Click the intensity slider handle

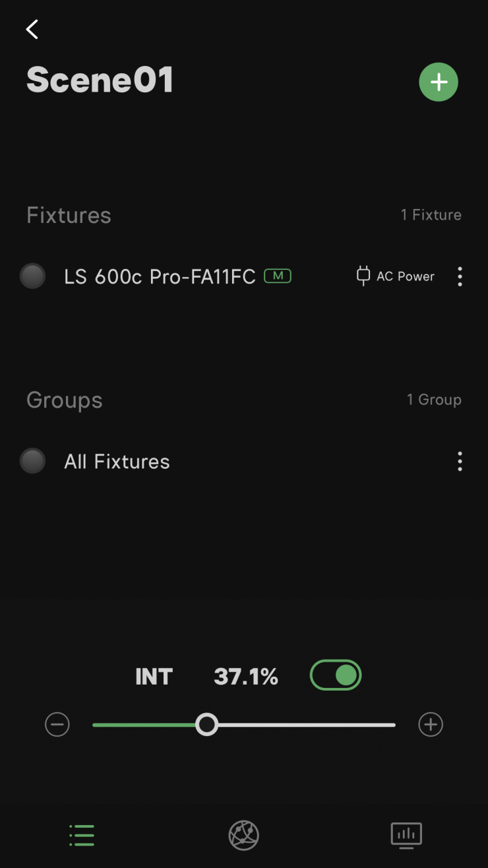(x=207, y=725)
